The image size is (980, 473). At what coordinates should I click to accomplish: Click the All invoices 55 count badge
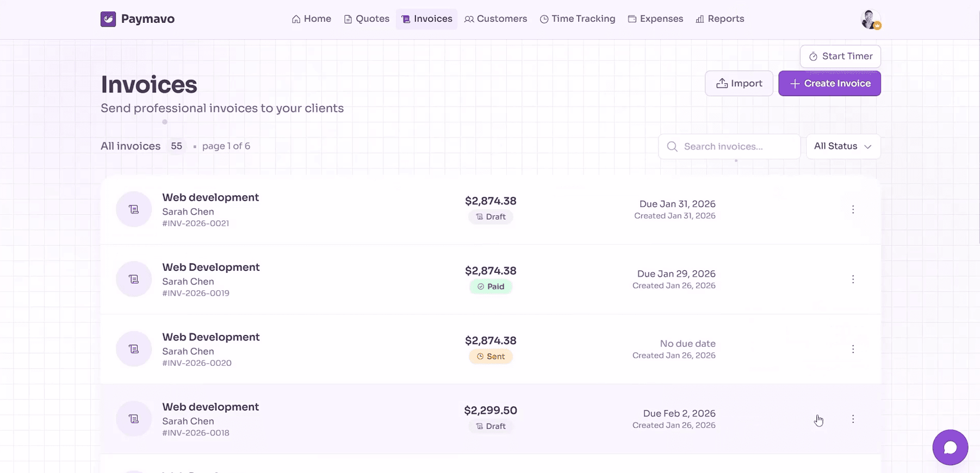pos(176,146)
